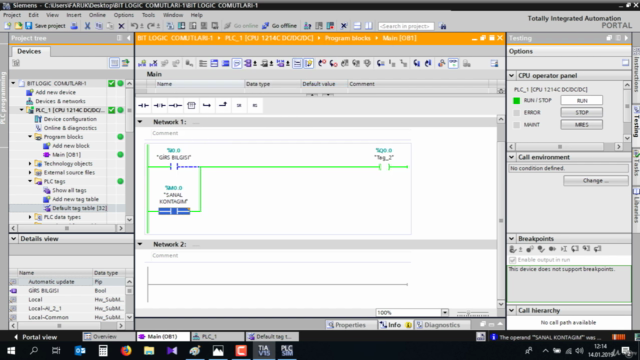Open the Edit menu
640x360 pixels.
point(33,15)
